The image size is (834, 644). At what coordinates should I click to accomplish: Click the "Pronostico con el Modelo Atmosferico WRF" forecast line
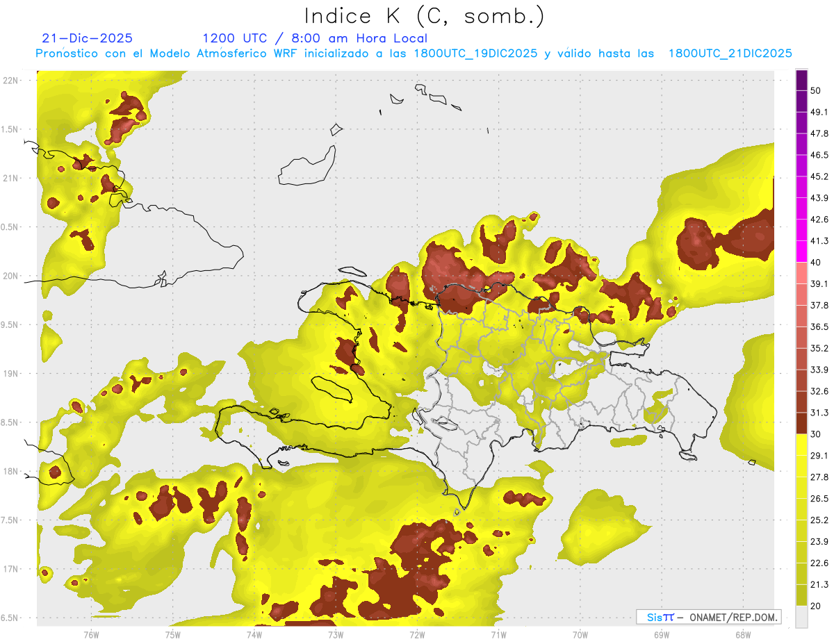tap(414, 53)
